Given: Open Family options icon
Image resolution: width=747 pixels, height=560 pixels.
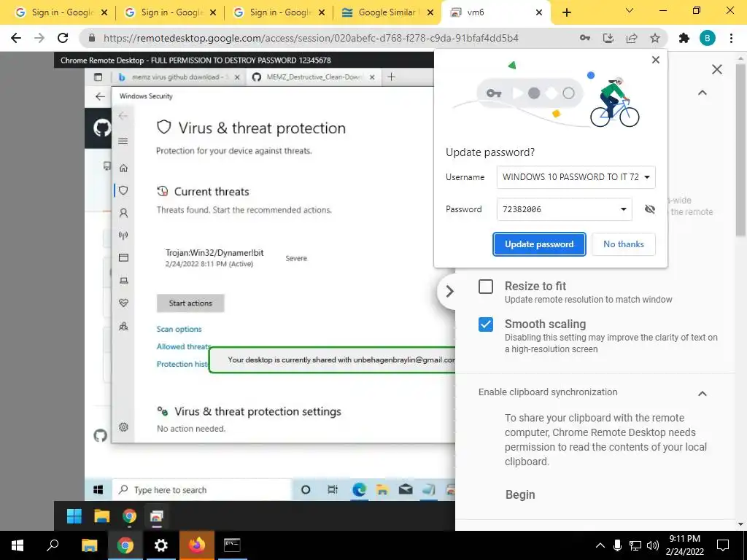Looking at the screenshot, I should [123, 326].
